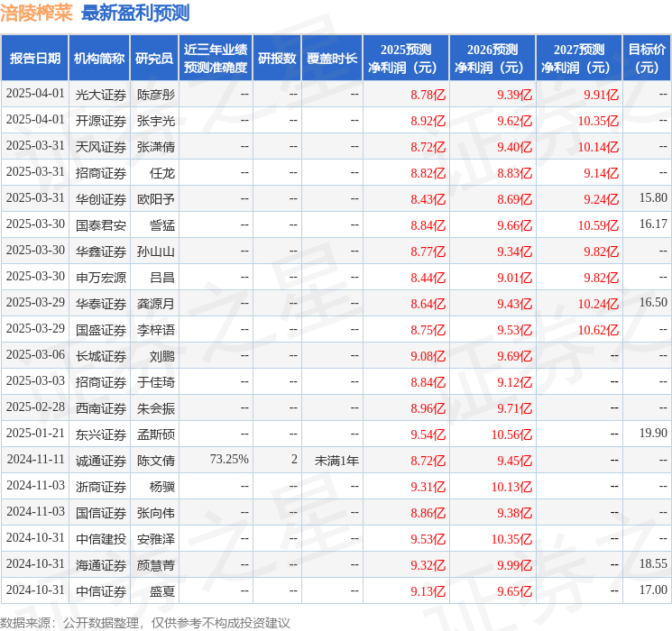Select the 诚通证券 institution cell
The height and width of the screenshot is (631, 672).
[x=101, y=461]
